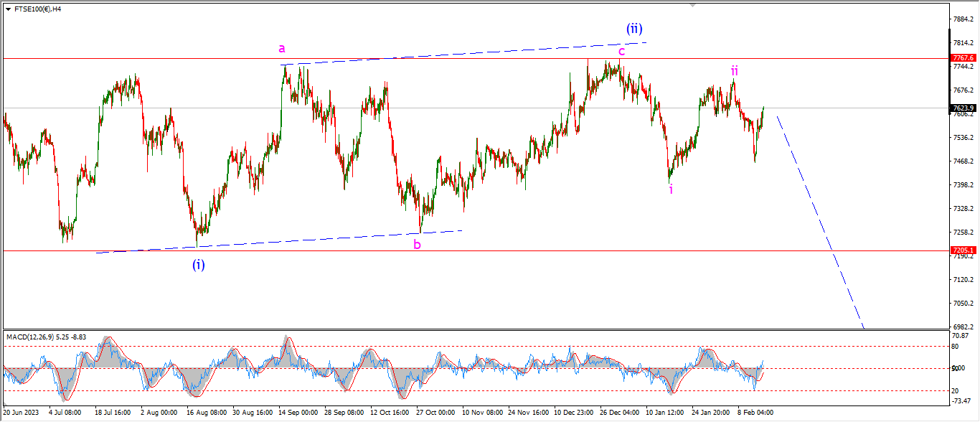The image size is (980, 422).
Task: Click the FTSE100(€),H4 chart title
Action: (x=37, y=9)
